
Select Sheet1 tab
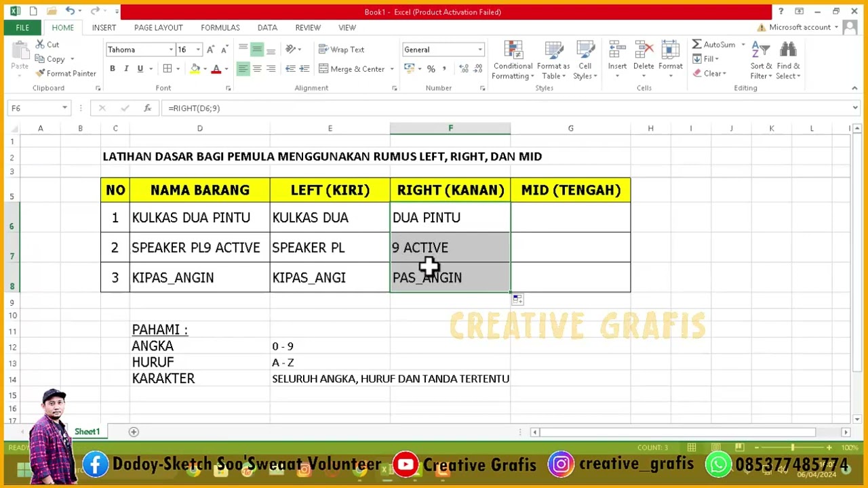(87, 432)
